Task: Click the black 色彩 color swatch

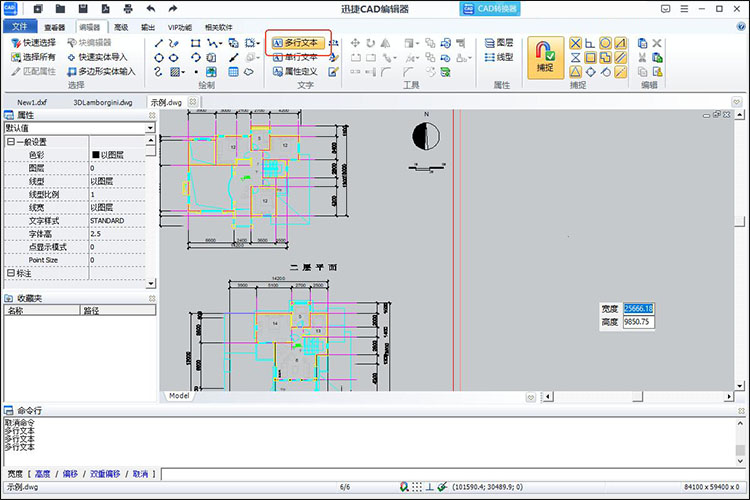Action: tap(95, 155)
